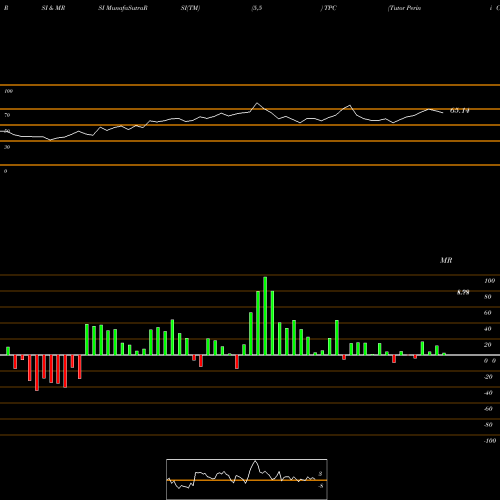This screenshot has height=500, width=500.
Task: Click the 'TPC' ticker header text
Action: [330, 8]
